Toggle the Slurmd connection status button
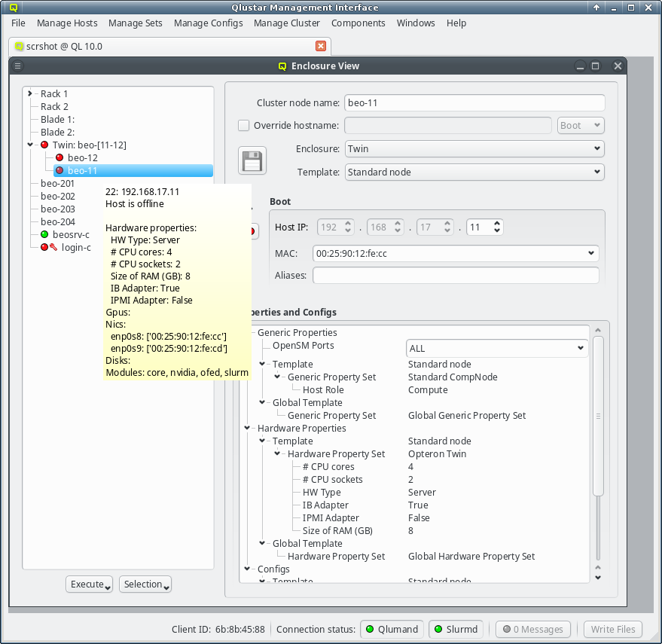Image resolution: width=662 pixels, height=644 pixels. (456, 630)
